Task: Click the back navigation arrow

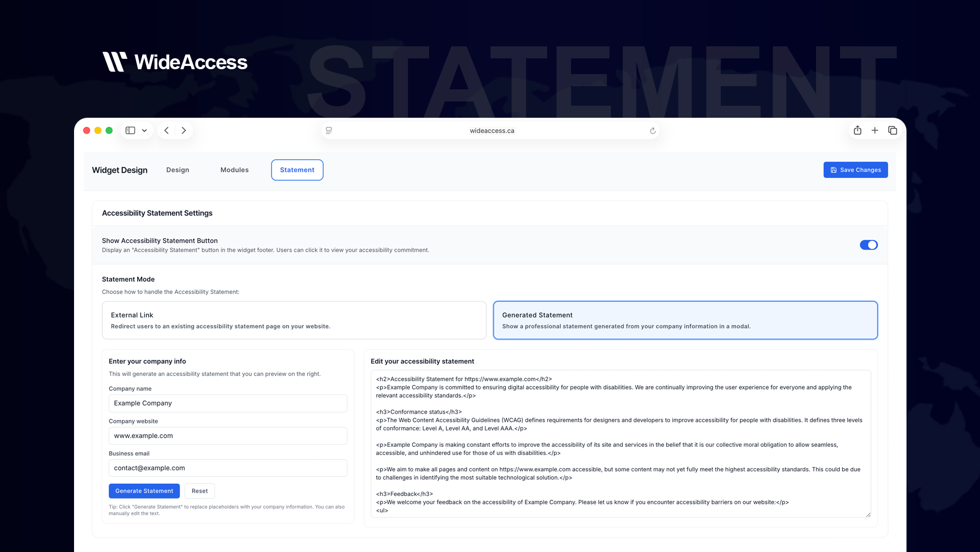Action: pyautogui.click(x=166, y=130)
